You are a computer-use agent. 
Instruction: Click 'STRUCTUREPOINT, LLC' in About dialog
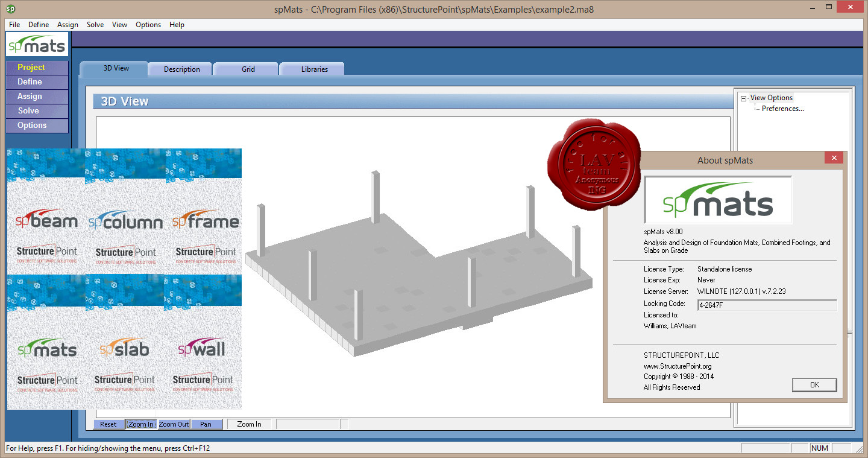point(681,355)
